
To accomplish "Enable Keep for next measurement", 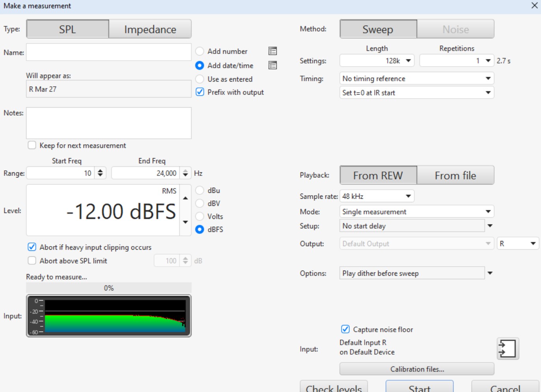I will coord(32,146).
